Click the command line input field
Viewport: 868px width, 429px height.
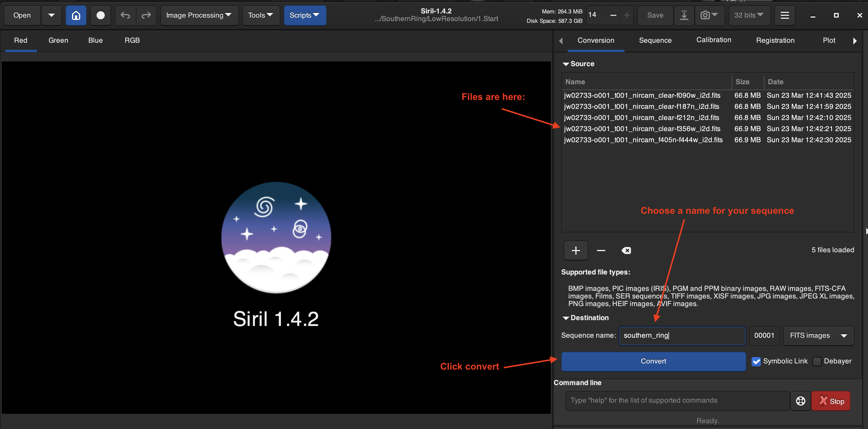coord(677,400)
